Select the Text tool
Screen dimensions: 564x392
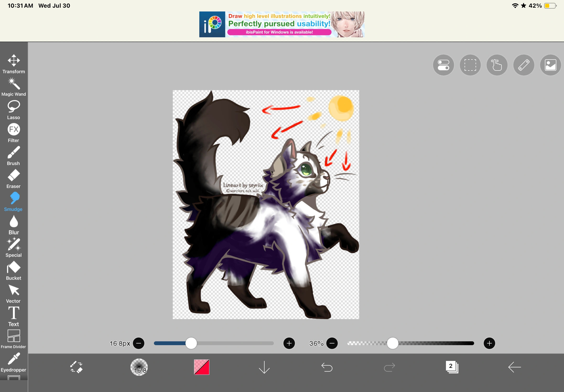click(14, 316)
